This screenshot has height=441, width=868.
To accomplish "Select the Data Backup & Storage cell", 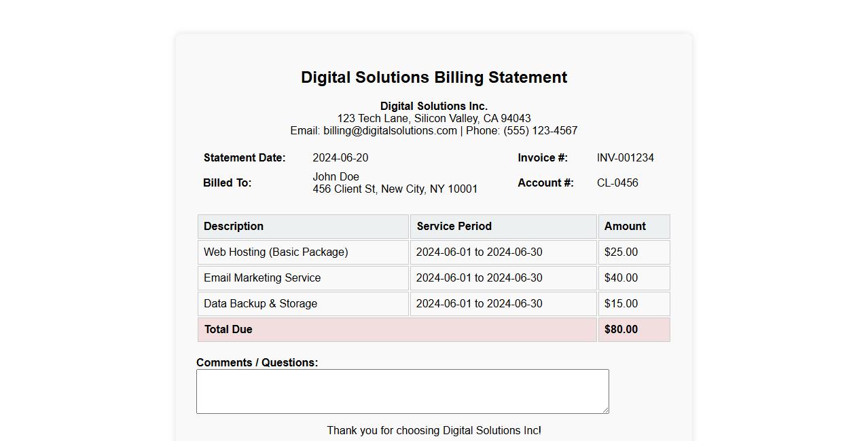I will point(260,304).
